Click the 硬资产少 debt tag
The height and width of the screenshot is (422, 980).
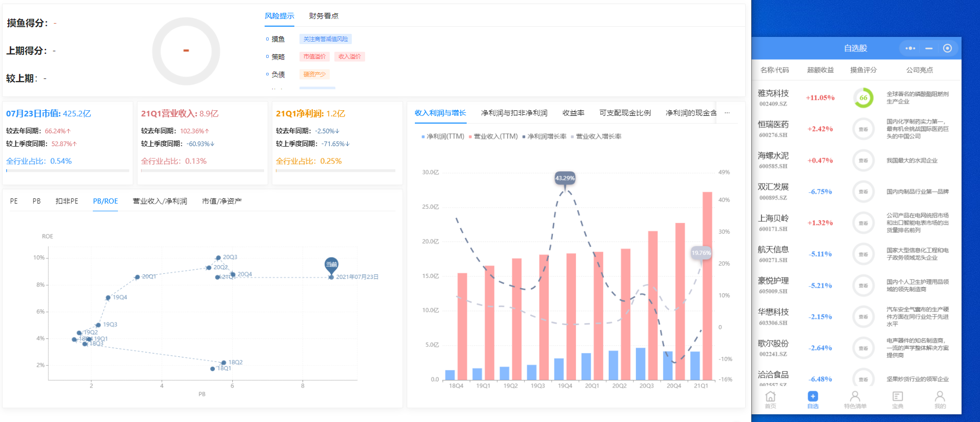[314, 74]
